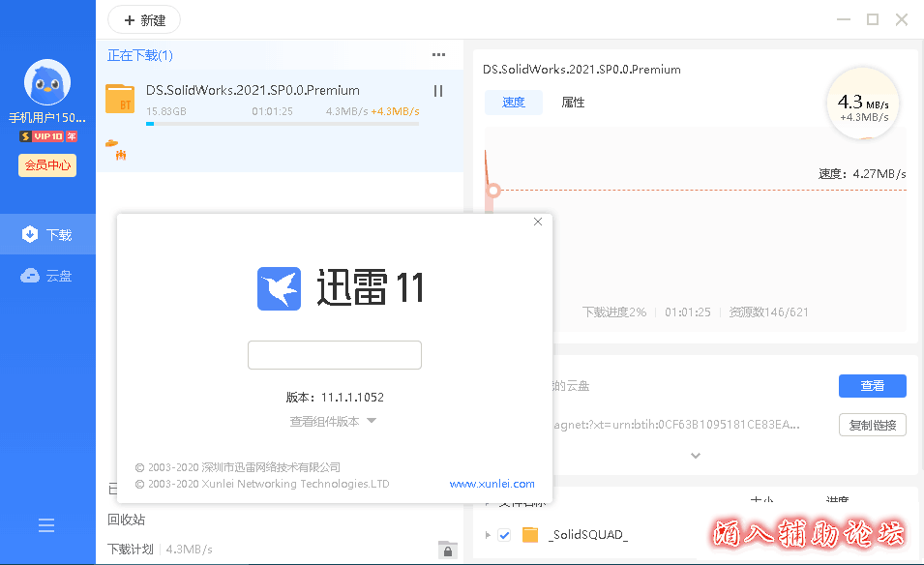Click the 新建 new task button
Screen dimensions: 924x565
coord(144,20)
